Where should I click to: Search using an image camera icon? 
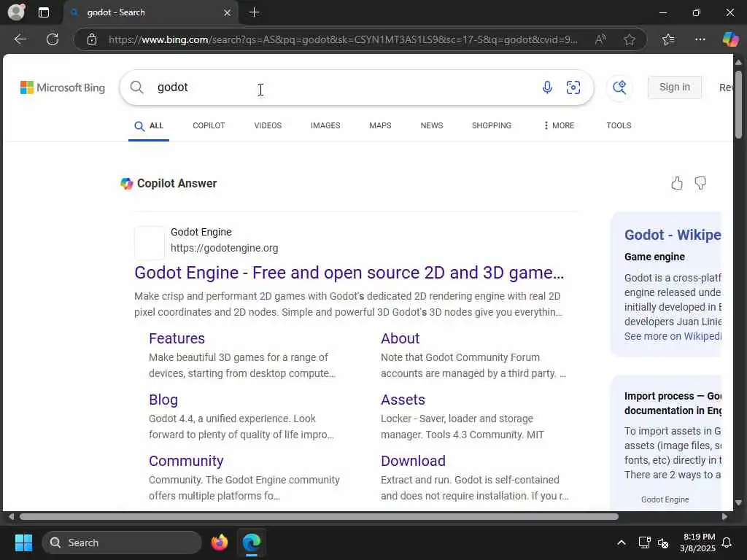point(573,87)
